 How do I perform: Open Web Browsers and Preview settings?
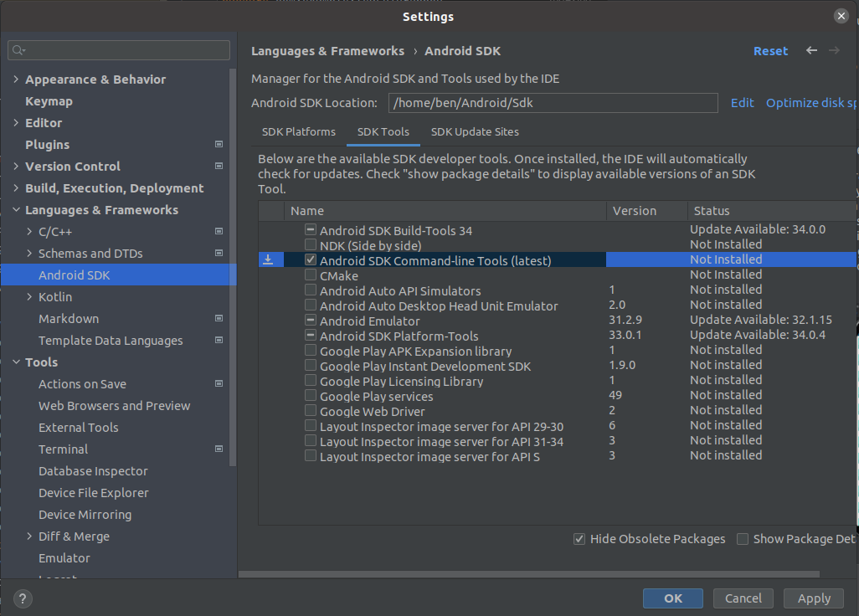(115, 406)
